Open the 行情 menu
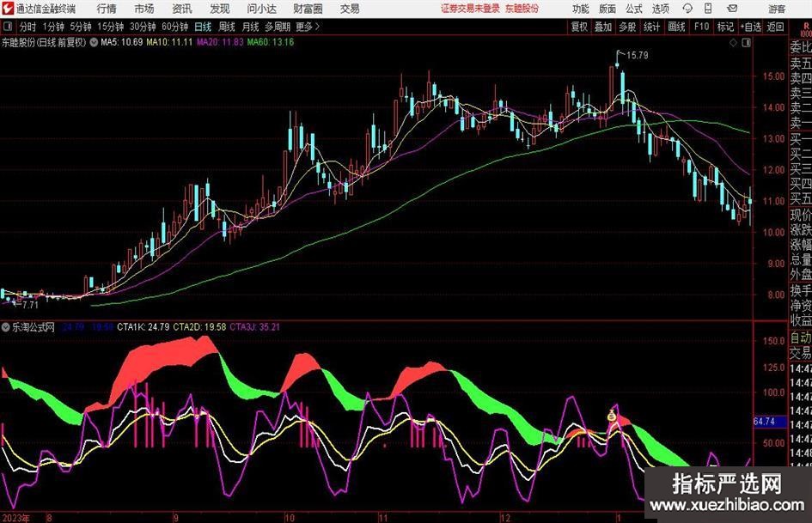This screenshot has width=812, height=523. coord(107,9)
